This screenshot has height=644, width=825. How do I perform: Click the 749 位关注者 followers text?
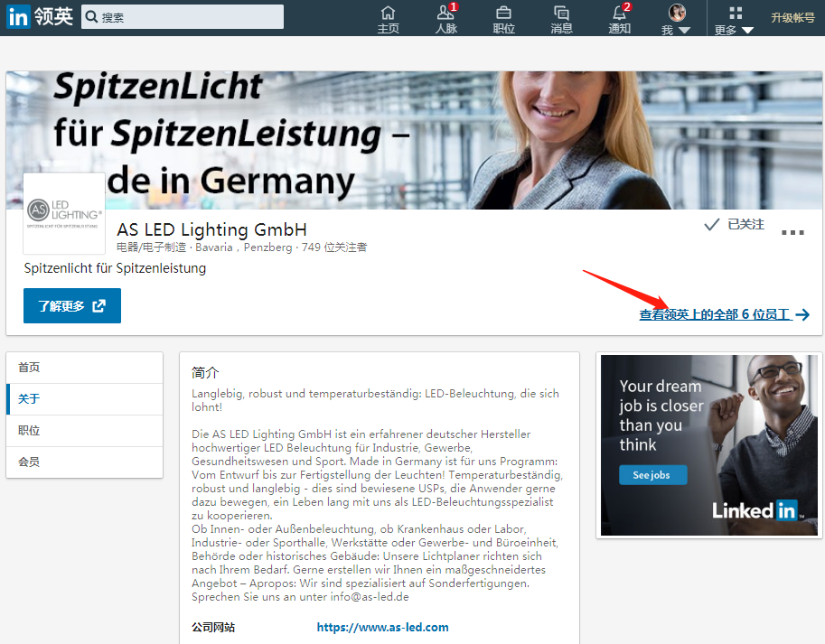tap(334, 247)
